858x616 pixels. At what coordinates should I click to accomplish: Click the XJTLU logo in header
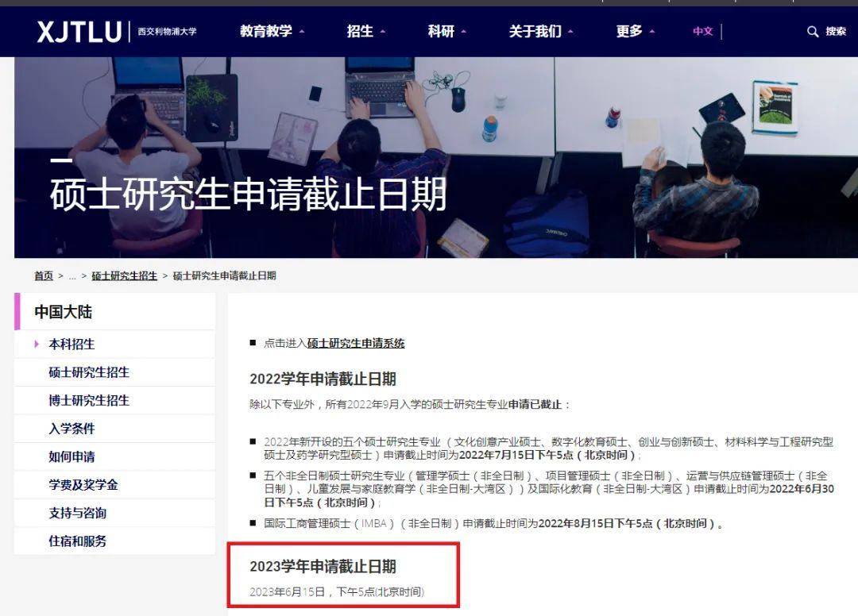(x=79, y=32)
